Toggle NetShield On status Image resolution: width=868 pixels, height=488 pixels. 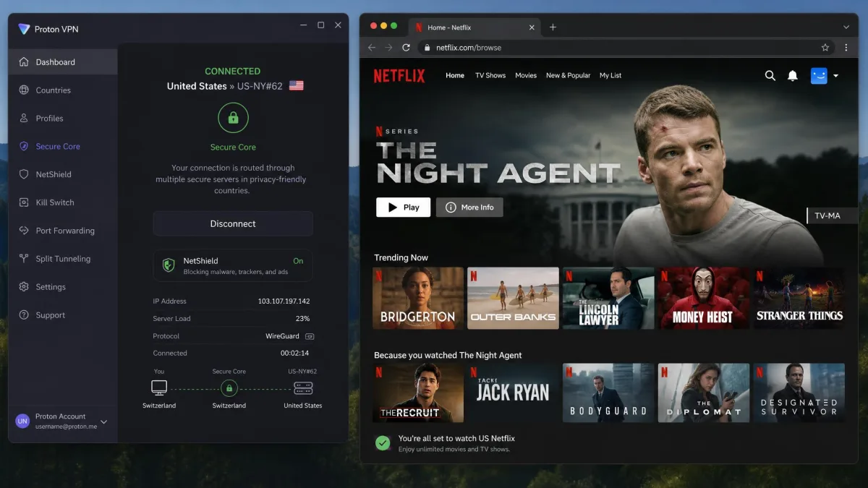pos(298,261)
